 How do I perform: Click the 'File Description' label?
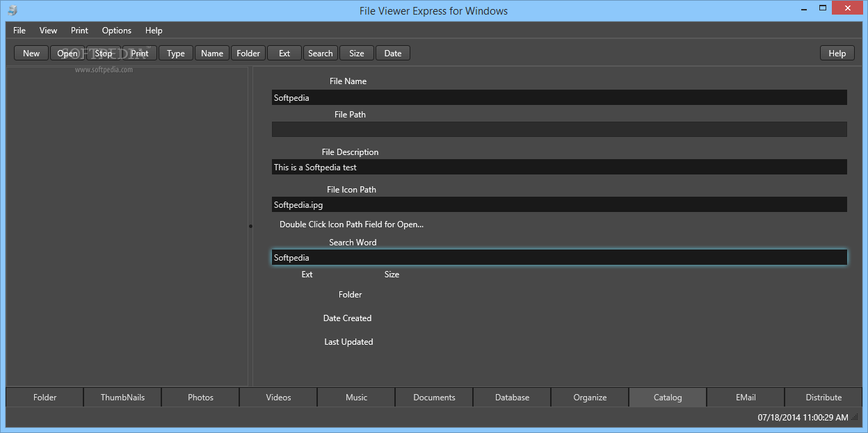pos(350,152)
